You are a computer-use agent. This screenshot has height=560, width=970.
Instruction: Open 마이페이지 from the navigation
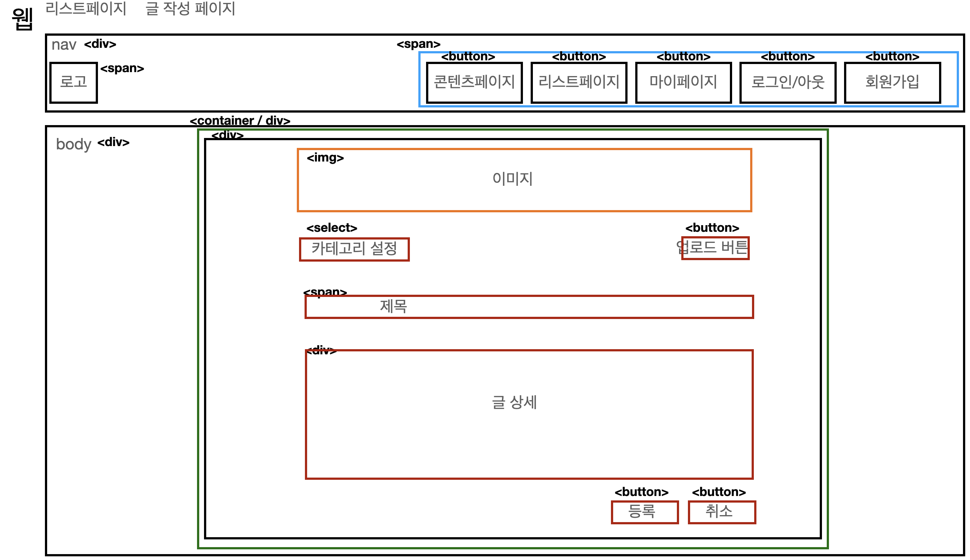pos(683,83)
